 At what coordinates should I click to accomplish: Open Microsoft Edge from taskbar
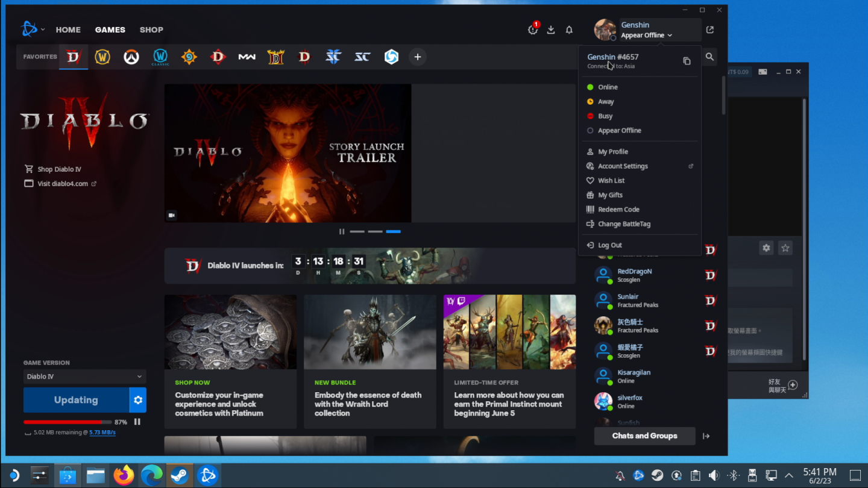(x=151, y=475)
